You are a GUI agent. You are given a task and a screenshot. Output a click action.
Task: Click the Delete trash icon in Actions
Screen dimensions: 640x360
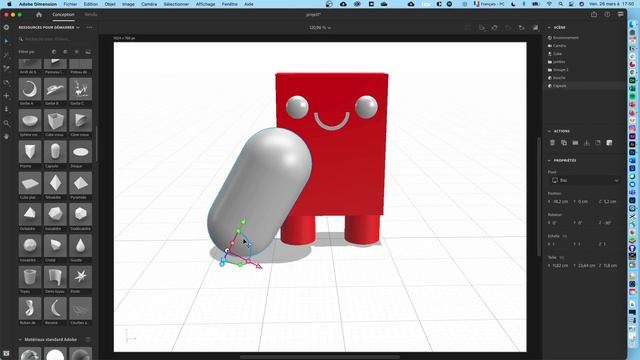(552, 143)
